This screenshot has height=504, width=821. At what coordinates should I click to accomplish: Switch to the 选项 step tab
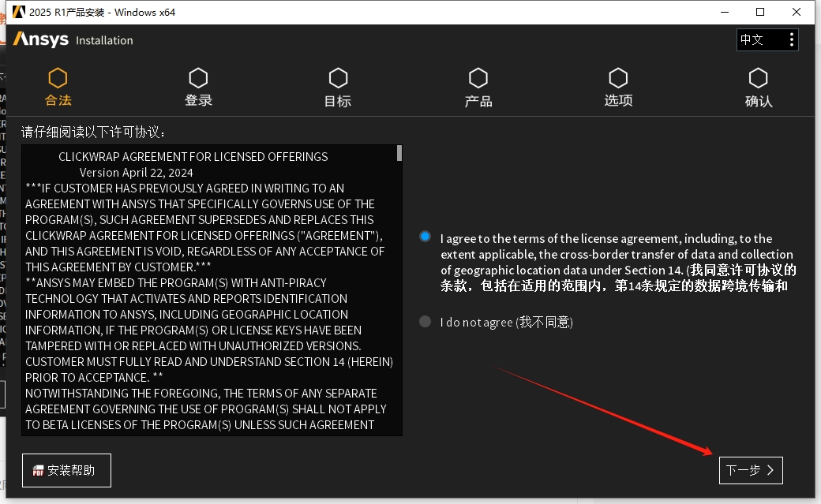coord(618,77)
